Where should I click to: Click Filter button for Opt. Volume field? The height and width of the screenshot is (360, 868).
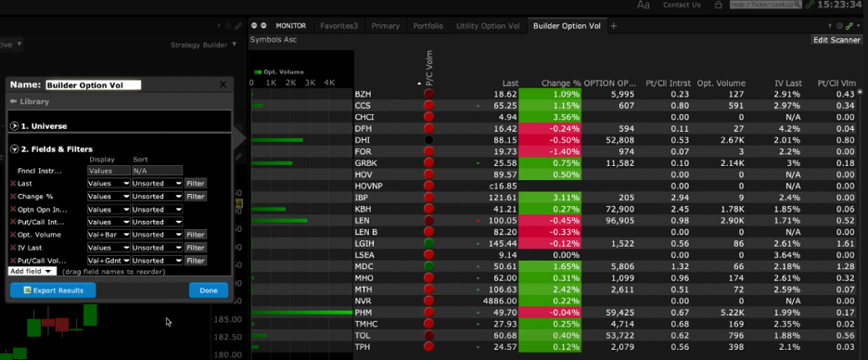point(196,235)
